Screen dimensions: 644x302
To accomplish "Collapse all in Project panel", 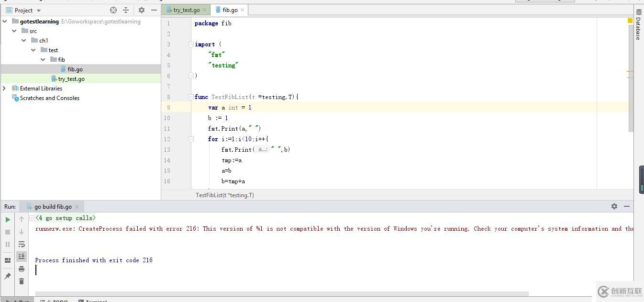I will coord(126,10).
